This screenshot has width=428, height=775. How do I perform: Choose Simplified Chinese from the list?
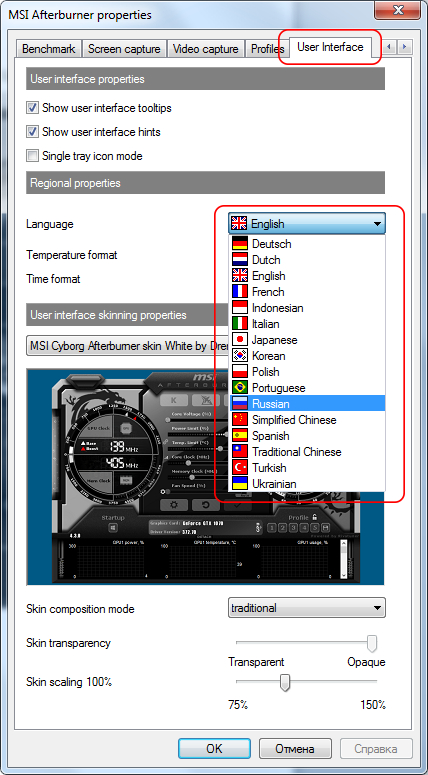pos(307,420)
